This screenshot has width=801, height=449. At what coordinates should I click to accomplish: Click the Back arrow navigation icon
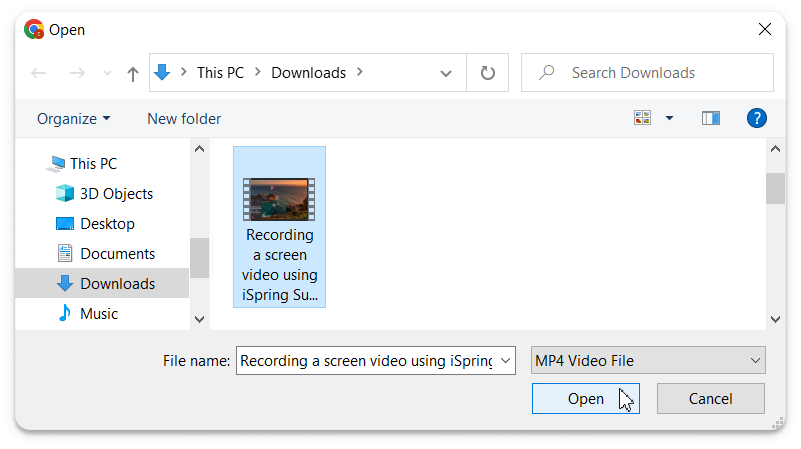(x=39, y=73)
